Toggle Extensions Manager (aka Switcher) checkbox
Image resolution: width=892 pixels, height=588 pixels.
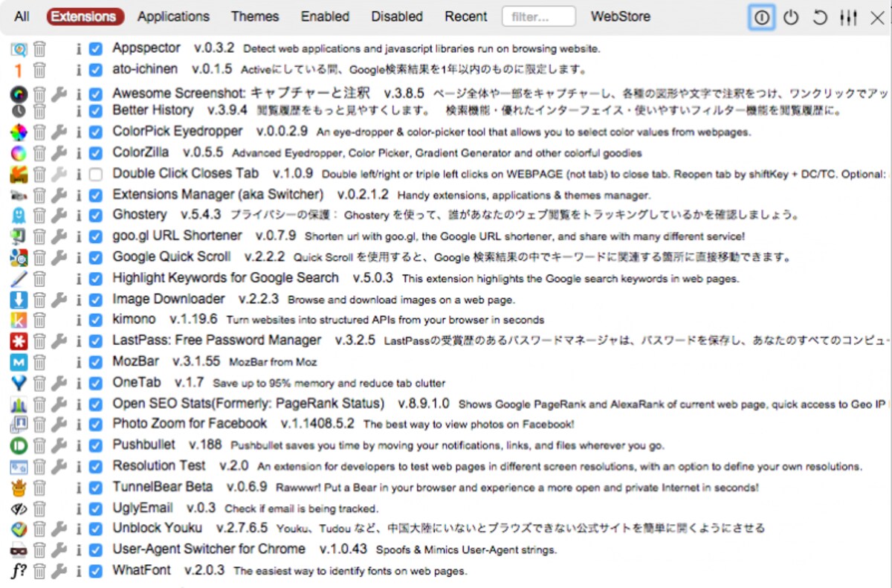point(95,196)
